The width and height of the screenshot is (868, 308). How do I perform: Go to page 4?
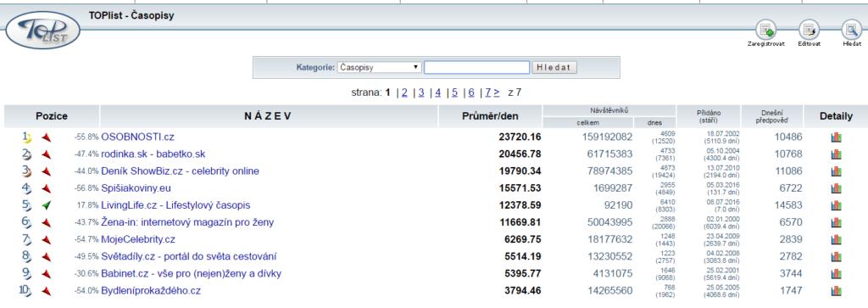pyautogui.click(x=438, y=92)
